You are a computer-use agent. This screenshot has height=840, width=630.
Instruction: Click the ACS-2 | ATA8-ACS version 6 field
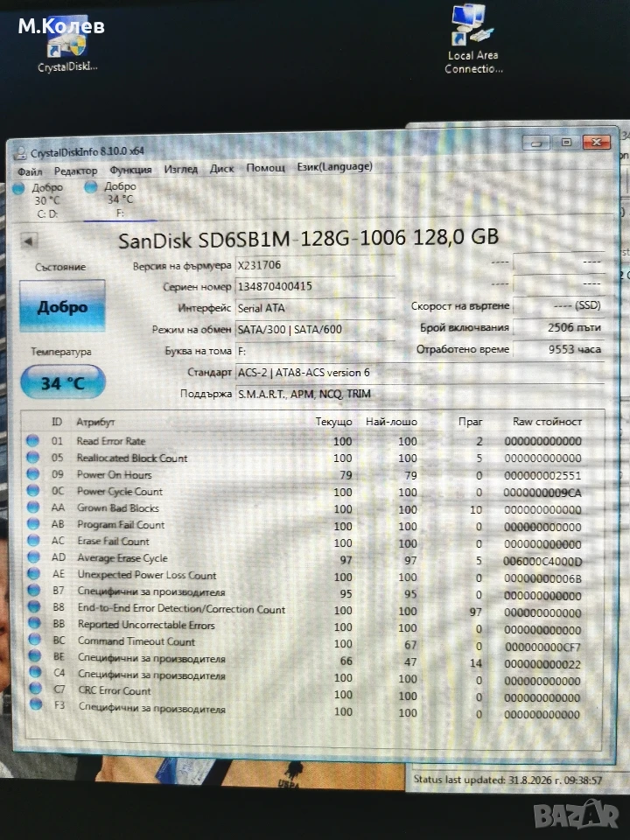(x=420, y=373)
